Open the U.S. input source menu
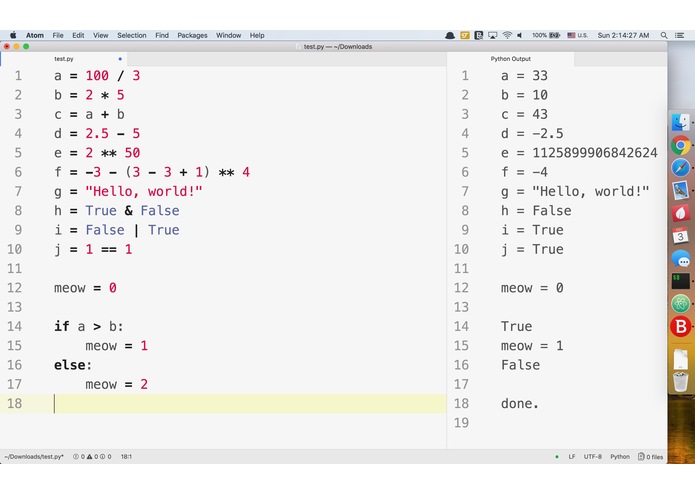Image resolution: width=695 pixels, height=494 pixels. [578, 35]
